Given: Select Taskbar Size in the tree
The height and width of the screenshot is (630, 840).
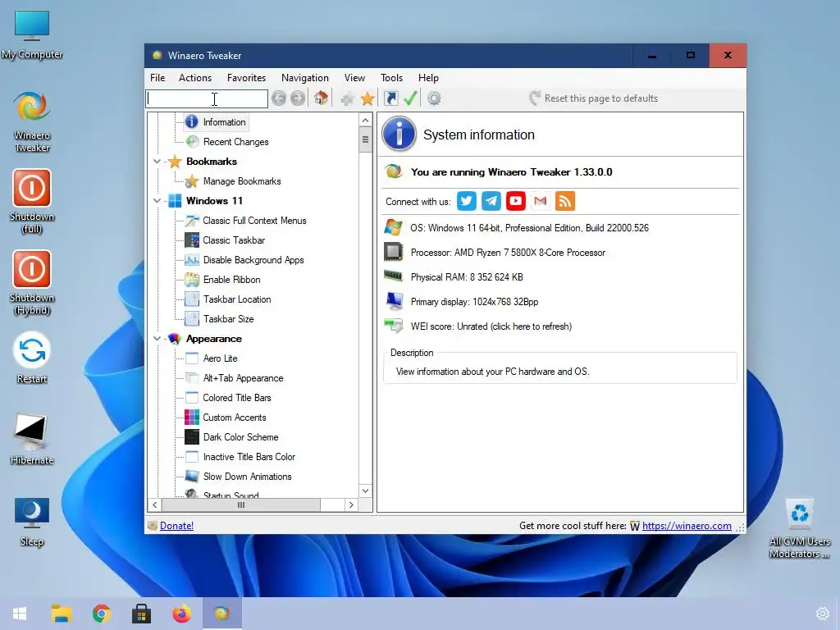Looking at the screenshot, I should click(220, 319).
